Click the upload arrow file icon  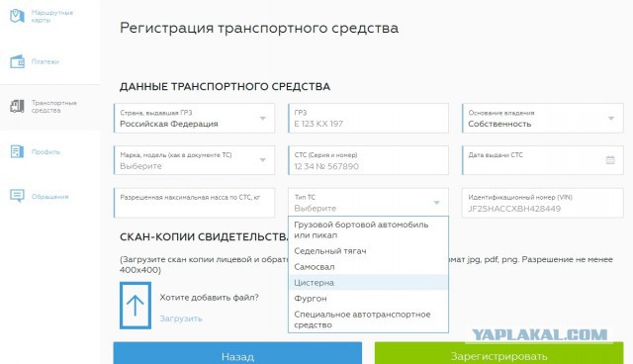[x=136, y=306]
